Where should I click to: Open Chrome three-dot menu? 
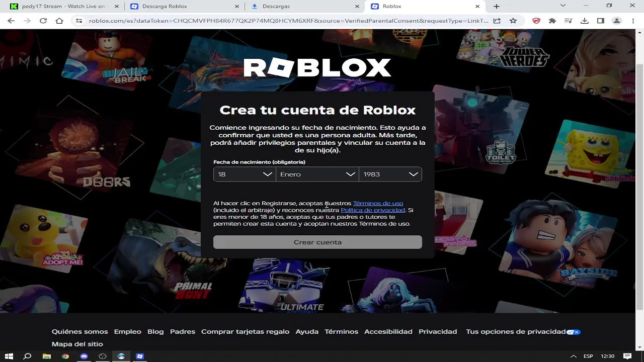tap(633, 21)
